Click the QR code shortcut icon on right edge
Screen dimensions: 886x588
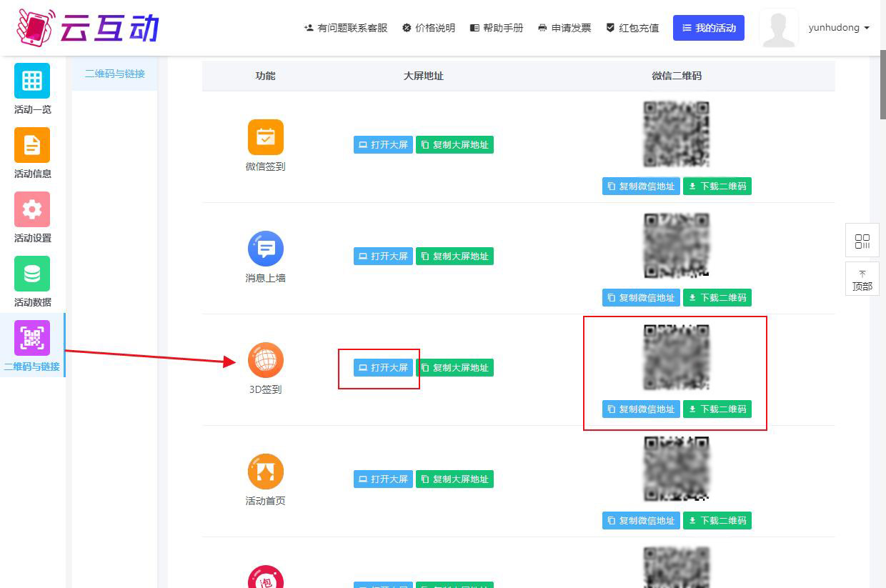pos(862,241)
